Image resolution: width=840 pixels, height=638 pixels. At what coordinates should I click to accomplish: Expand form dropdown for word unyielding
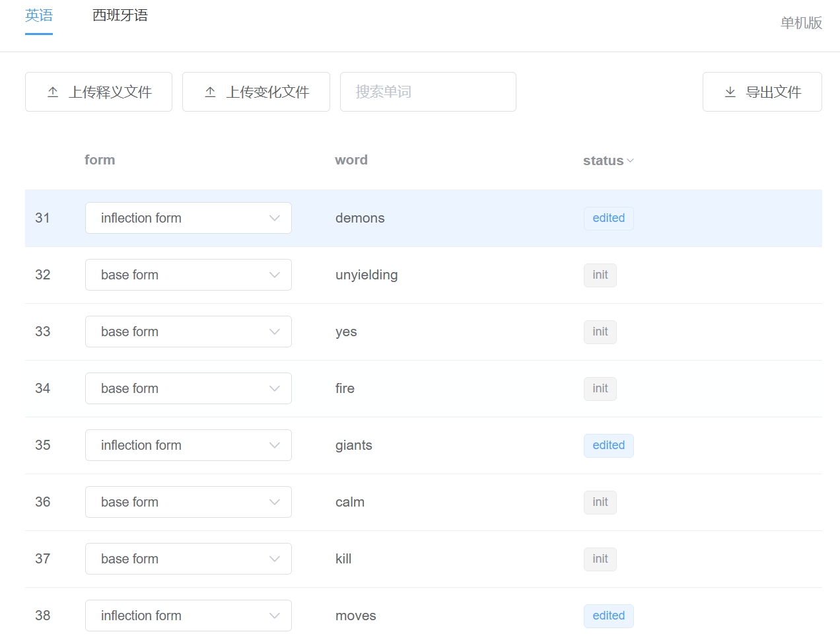click(188, 275)
